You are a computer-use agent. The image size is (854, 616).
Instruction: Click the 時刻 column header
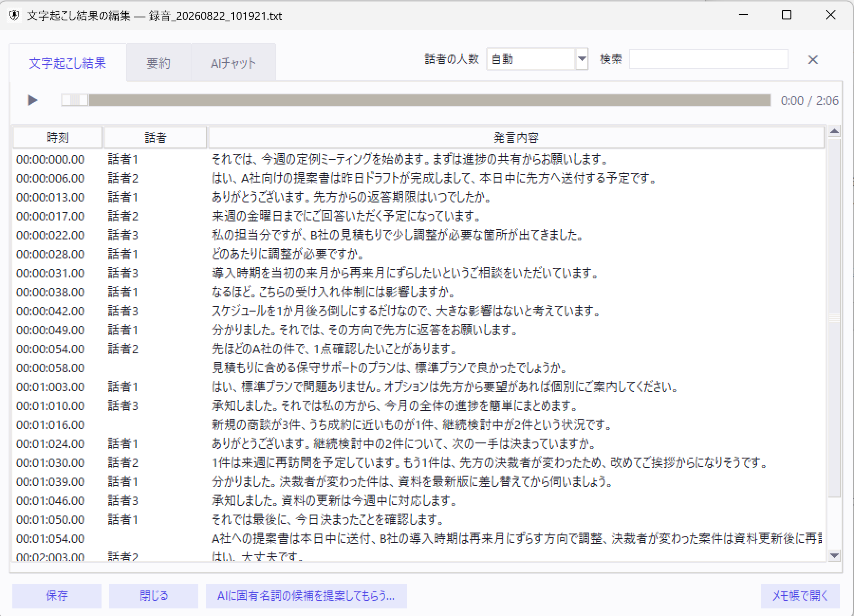point(58,138)
